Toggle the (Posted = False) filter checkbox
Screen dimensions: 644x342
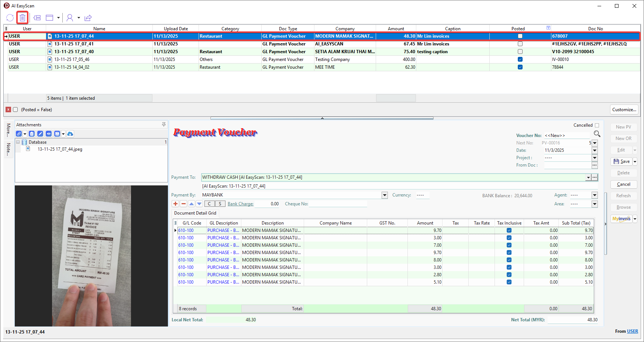(x=16, y=110)
